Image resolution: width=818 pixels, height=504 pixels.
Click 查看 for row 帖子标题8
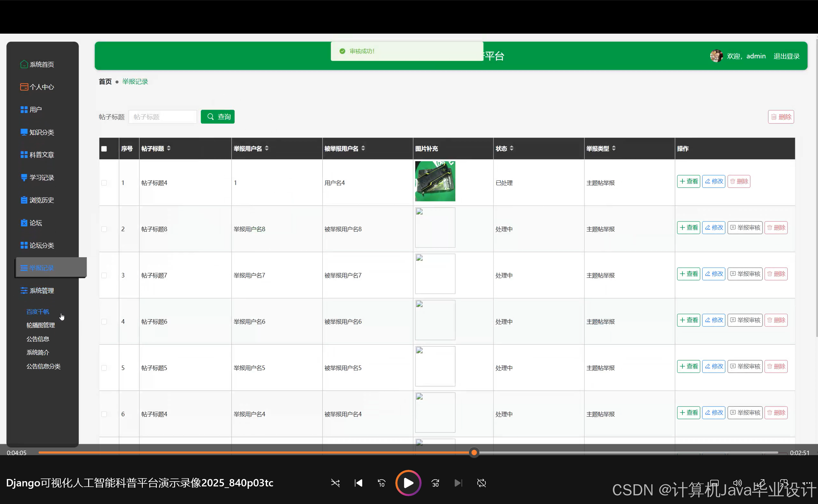(x=689, y=228)
